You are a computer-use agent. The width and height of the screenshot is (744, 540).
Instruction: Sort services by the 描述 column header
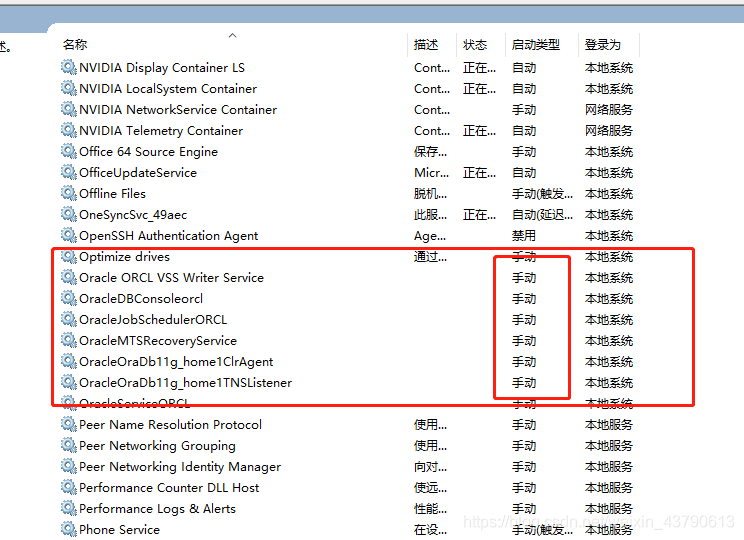(x=426, y=45)
